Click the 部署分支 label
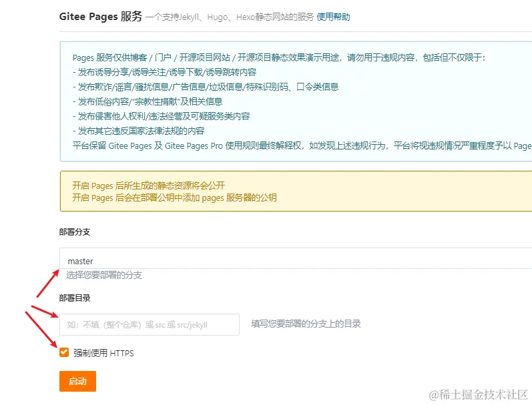Viewport: 532px width, 405px height. click(x=75, y=232)
